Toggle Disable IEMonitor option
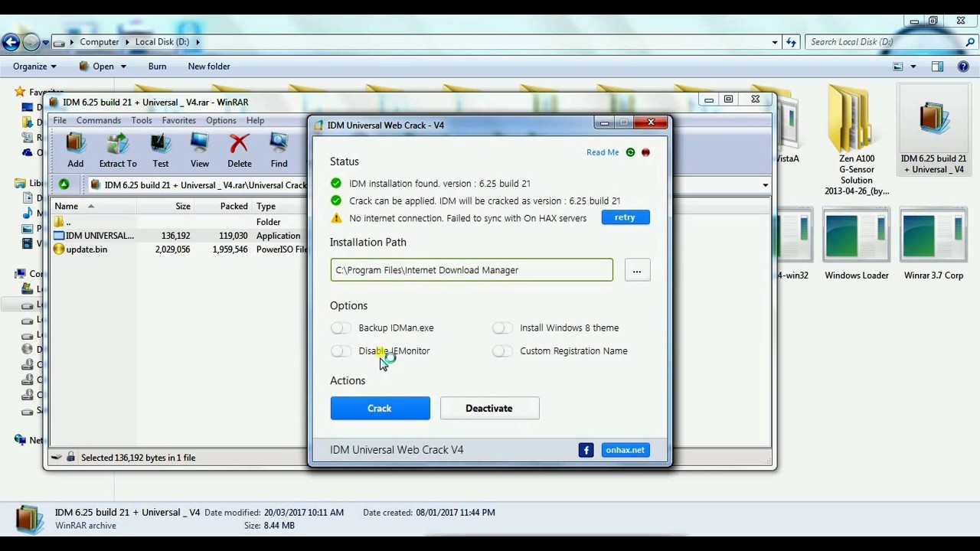Image resolution: width=980 pixels, height=551 pixels. tap(340, 350)
